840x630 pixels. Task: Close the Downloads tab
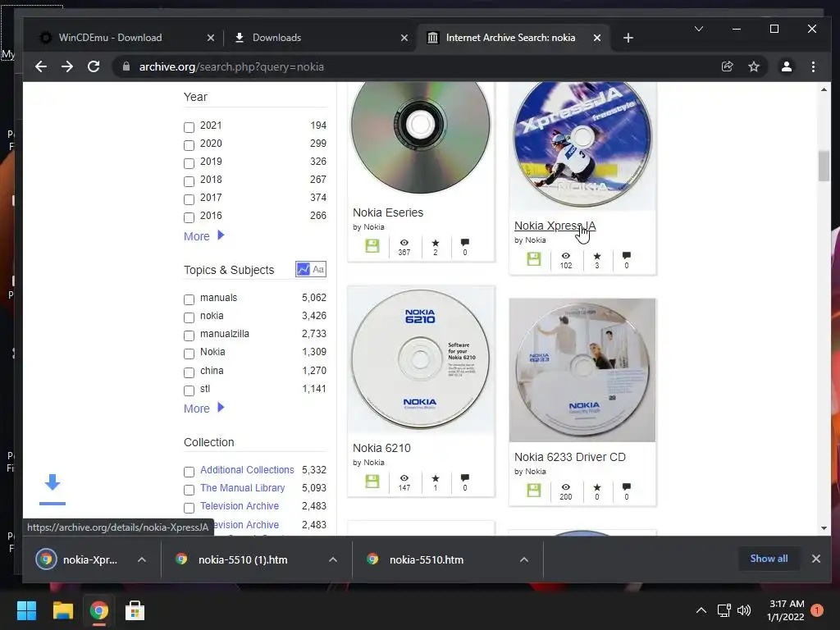click(x=404, y=38)
